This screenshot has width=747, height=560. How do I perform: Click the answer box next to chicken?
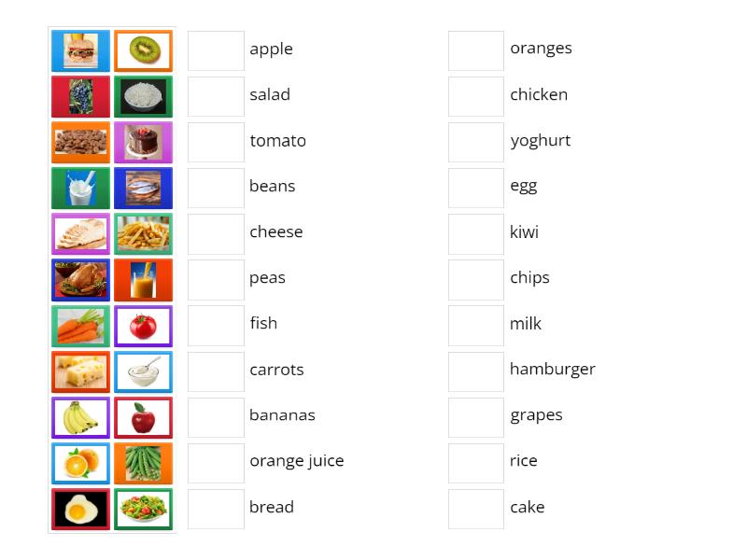pyautogui.click(x=476, y=96)
